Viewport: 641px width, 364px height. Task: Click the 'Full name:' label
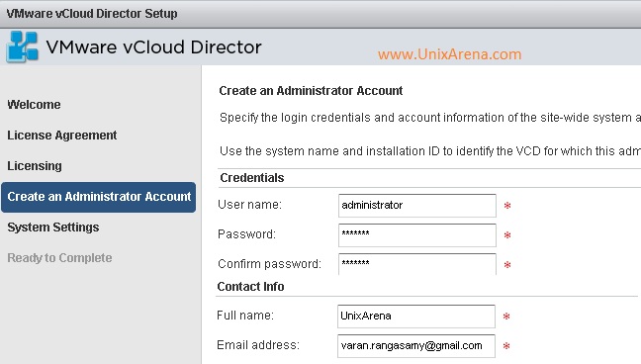245,316
